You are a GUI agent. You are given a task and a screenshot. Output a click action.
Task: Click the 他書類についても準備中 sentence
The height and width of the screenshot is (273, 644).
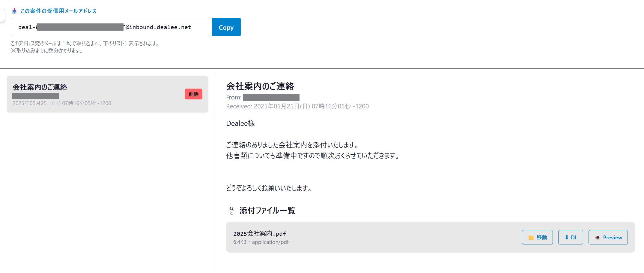click(313, 156)
